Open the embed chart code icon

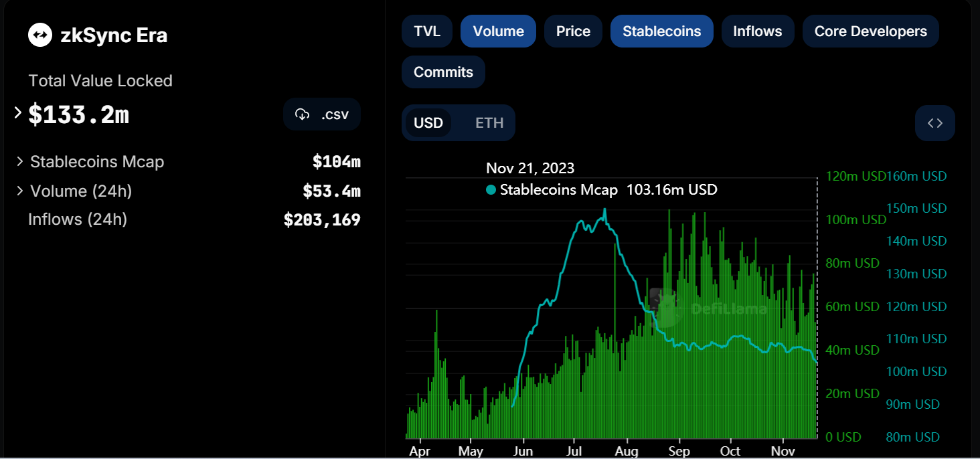935,123
